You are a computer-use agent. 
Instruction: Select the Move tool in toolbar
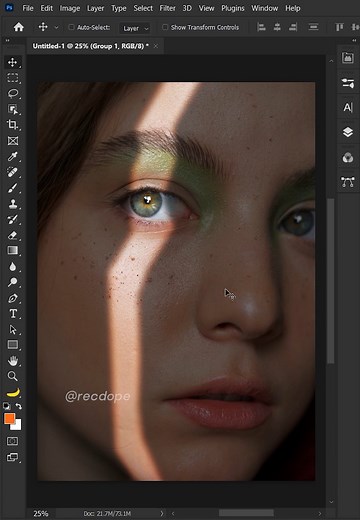click(13, 62)
